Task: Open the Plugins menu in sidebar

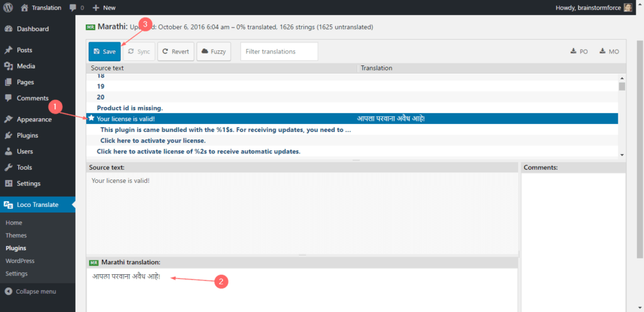Action: click(x=27, y=135)
